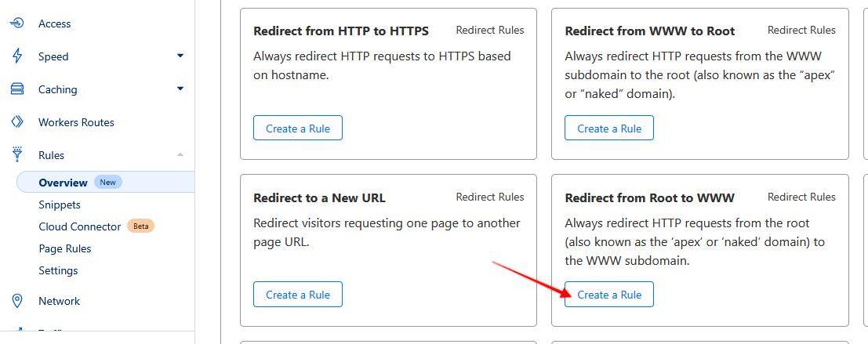868x344 pixels.
Task: Collapse the Rules section arrow
Action: click(180, 155)
